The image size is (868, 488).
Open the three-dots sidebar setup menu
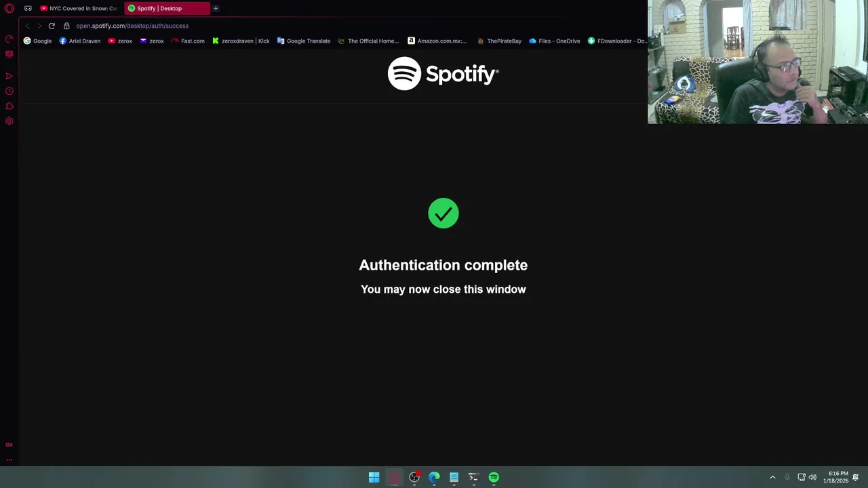point(9,460)
